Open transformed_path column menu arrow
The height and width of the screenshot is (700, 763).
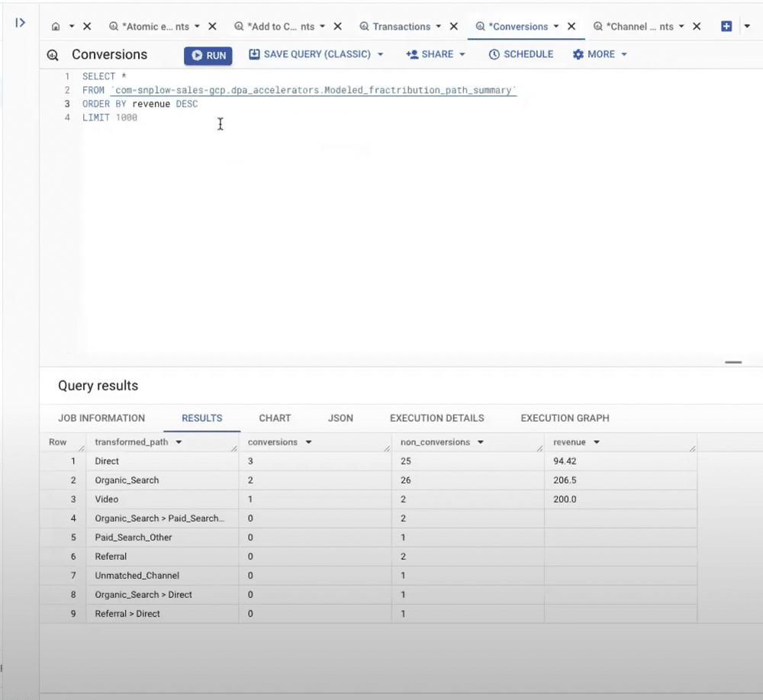[179, 442]
